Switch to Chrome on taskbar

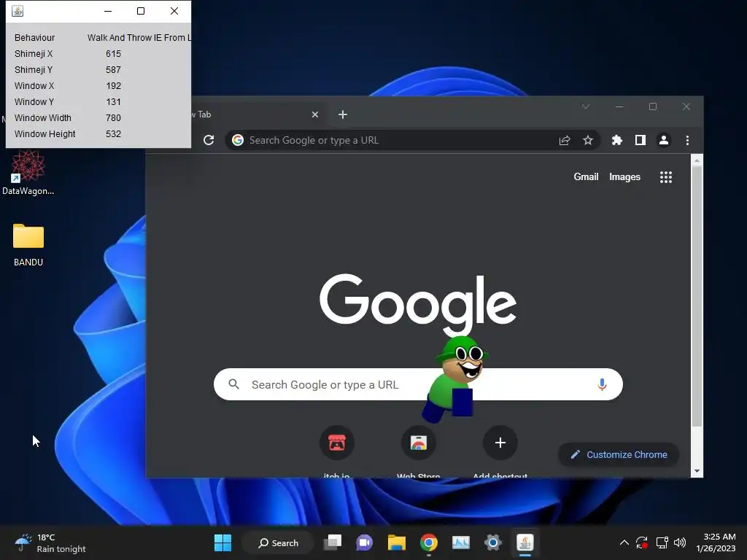pyautogui.click(x=429, y=542)
